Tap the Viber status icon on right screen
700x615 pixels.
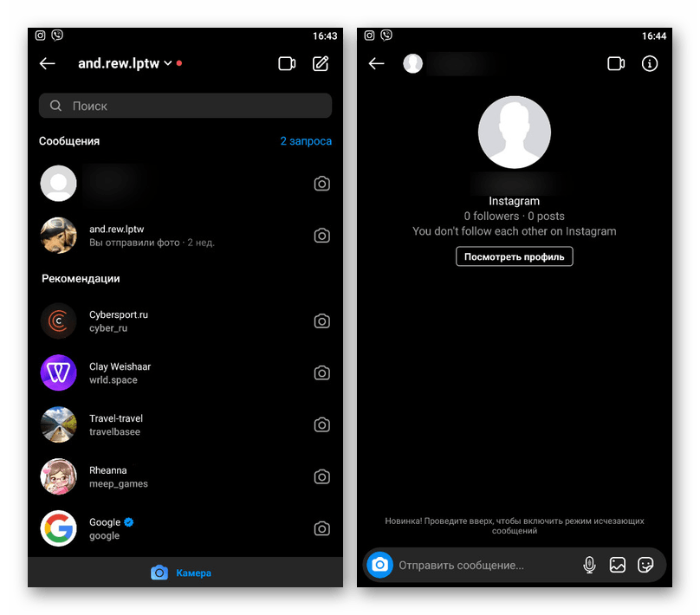(386, 36)
